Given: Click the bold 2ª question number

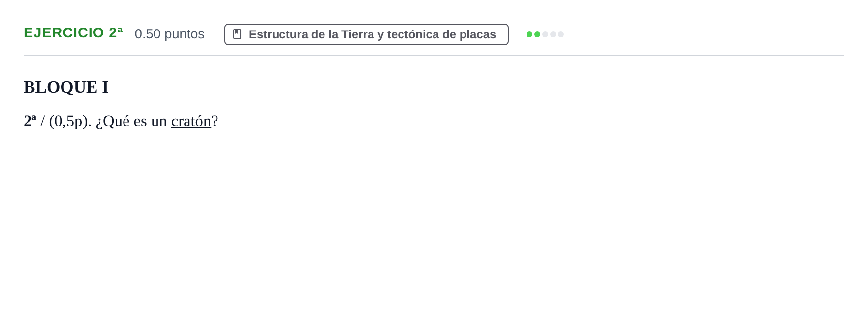Looking at the screenshot, I should coord(30,121).
